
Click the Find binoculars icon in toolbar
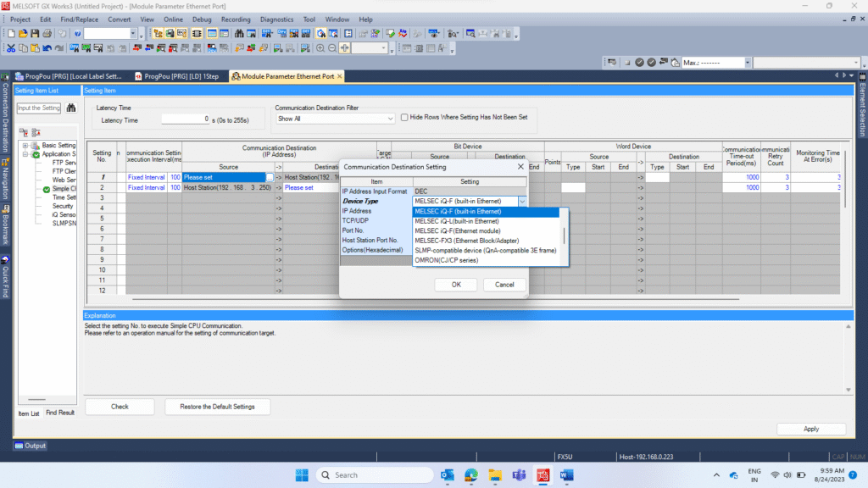pos(239,34)
